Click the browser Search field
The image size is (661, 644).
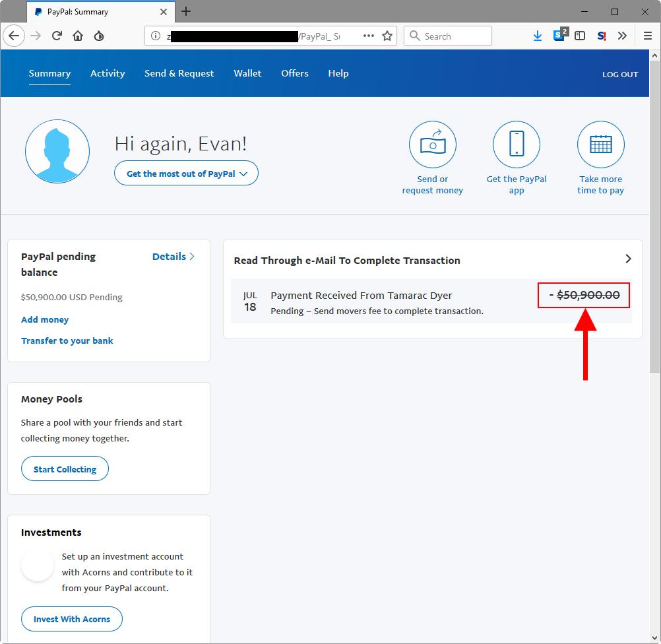click(448, 36)
